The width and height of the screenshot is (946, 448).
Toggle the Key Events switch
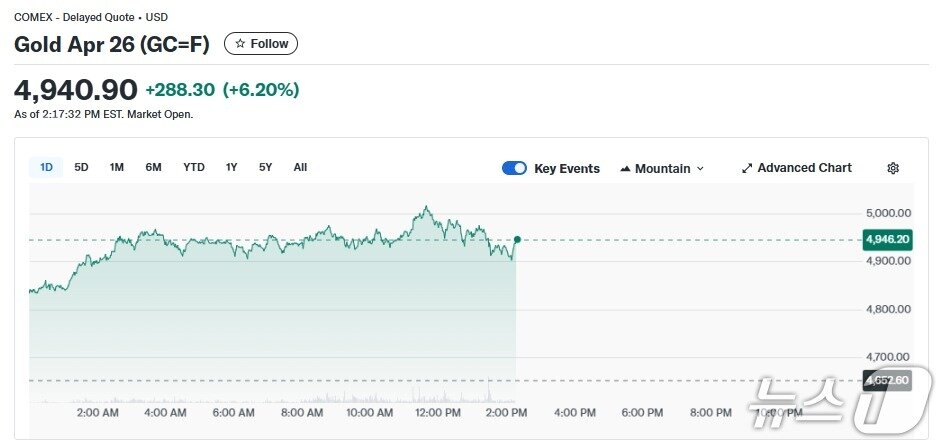tap(514, 168)
